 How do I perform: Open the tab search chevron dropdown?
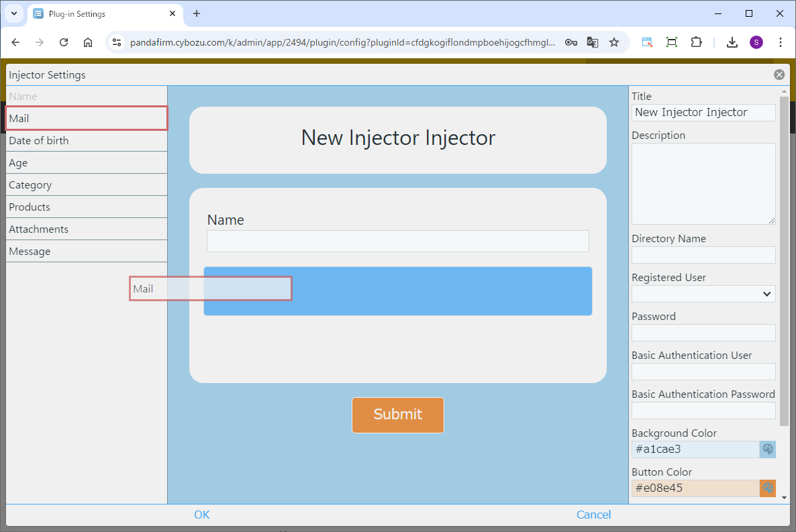click(14, 13)
